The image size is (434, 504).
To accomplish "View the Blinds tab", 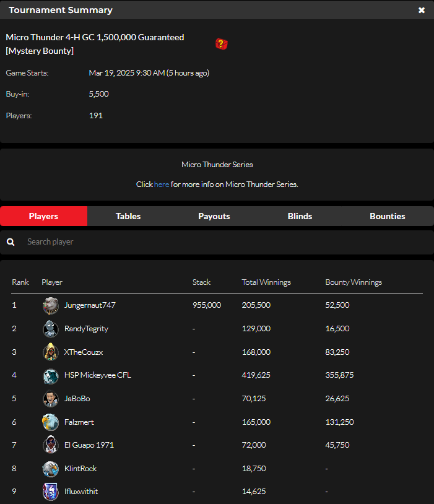I will click(300, 216).
